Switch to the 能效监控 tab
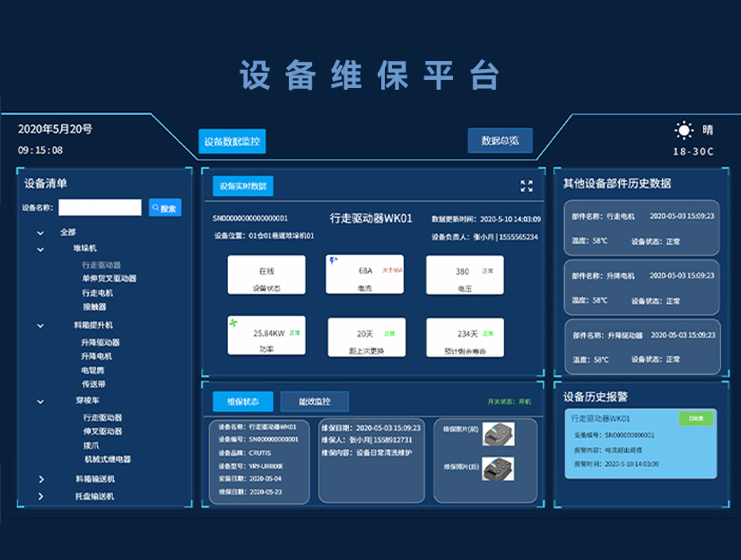 [314, 401]
